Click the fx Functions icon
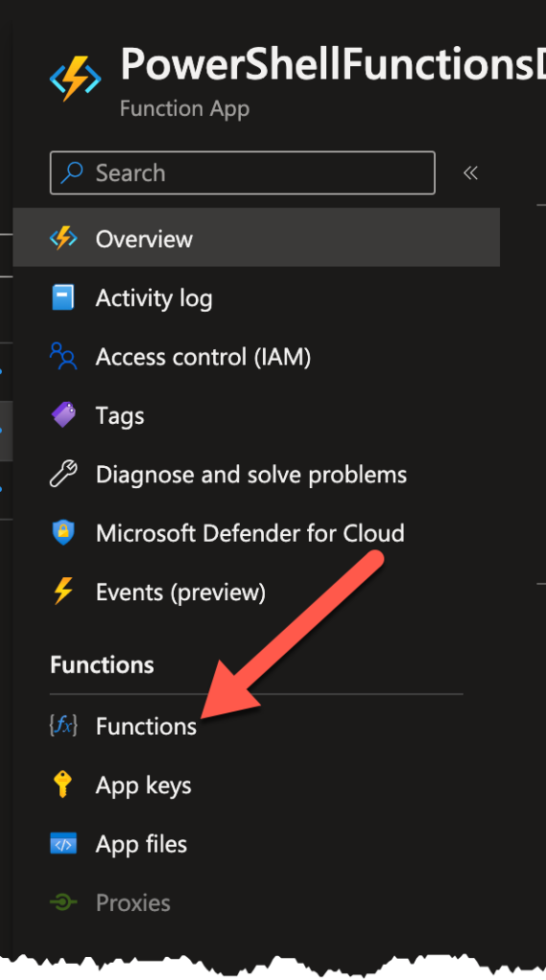The image size is (546, 980). coord(63,725)
